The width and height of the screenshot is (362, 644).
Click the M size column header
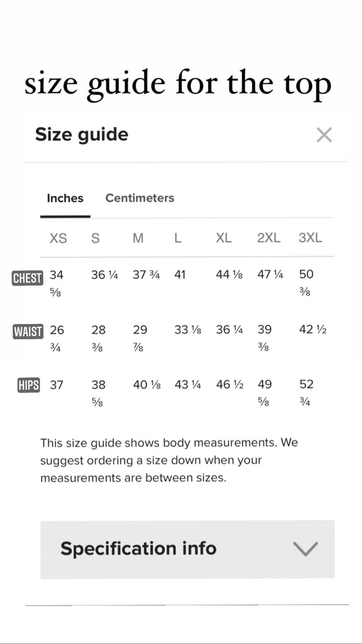[x=138, y=238]
